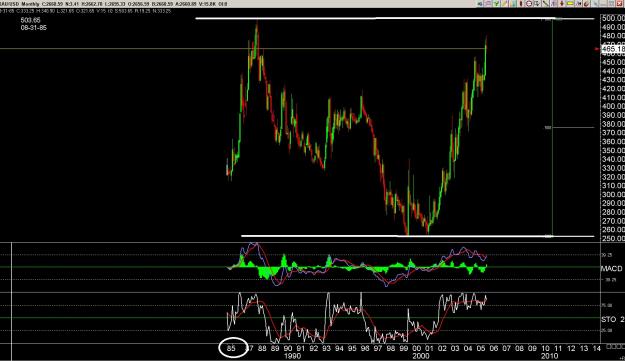625x361 pixels.
Task: Click the 1990 decade label
Action: point(292,356)
